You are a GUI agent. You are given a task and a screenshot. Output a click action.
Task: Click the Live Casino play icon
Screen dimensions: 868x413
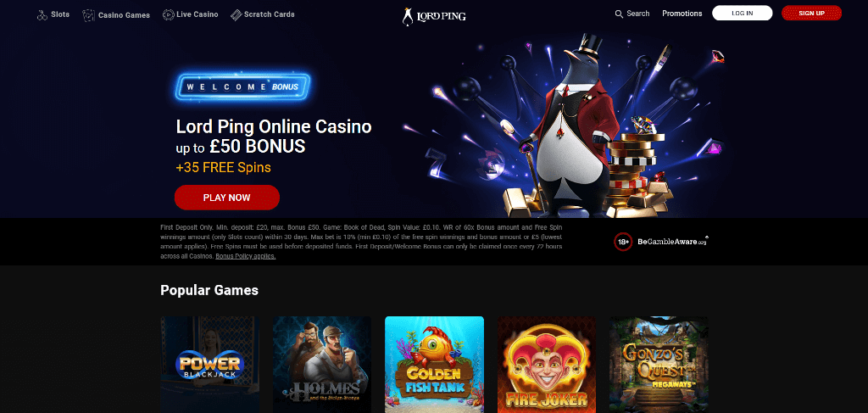[169, 14]
